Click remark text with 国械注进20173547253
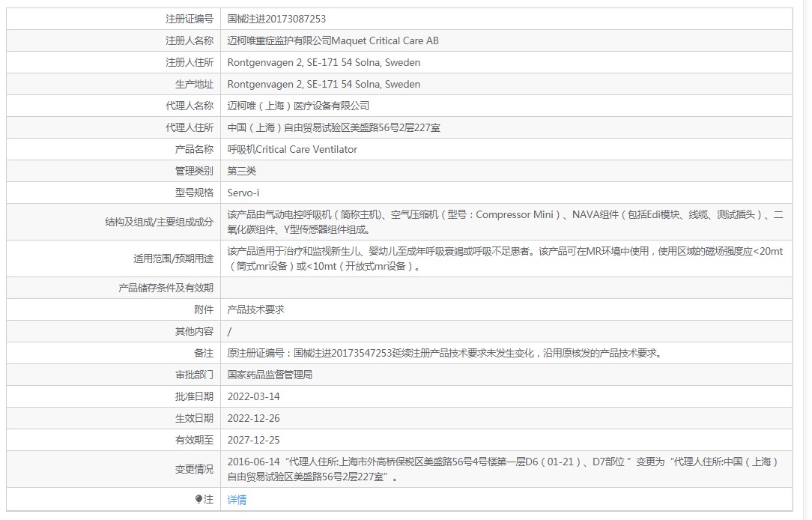The height and width of the screenshot is (520, 812). (444, 354)
